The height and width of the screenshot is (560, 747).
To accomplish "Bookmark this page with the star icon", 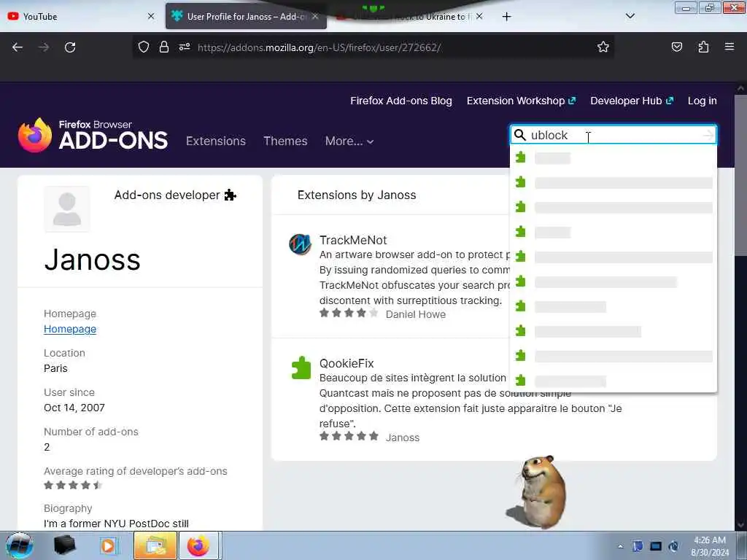I will [x=603, y=47].
